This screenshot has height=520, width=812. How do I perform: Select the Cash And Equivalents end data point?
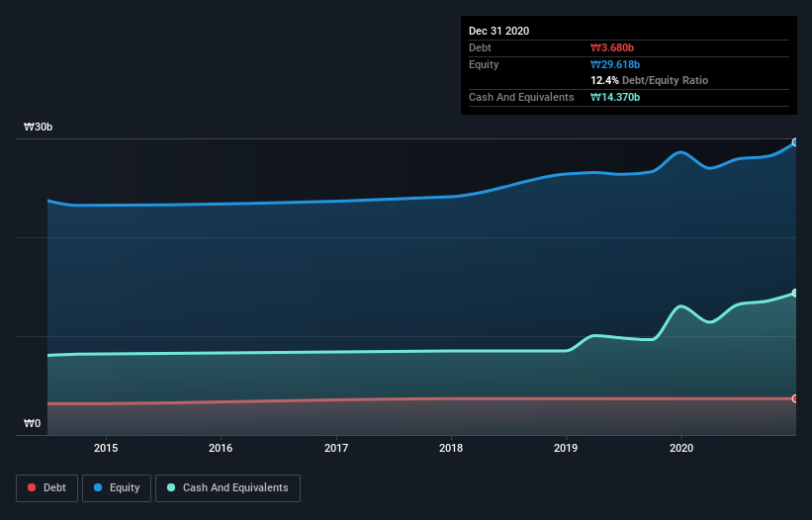pos(795,293)
